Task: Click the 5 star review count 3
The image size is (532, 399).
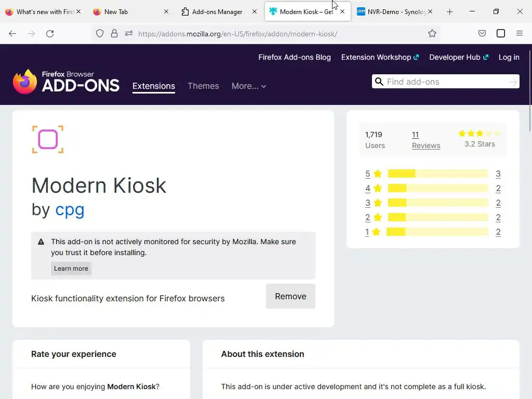Action: coord(498,174)
